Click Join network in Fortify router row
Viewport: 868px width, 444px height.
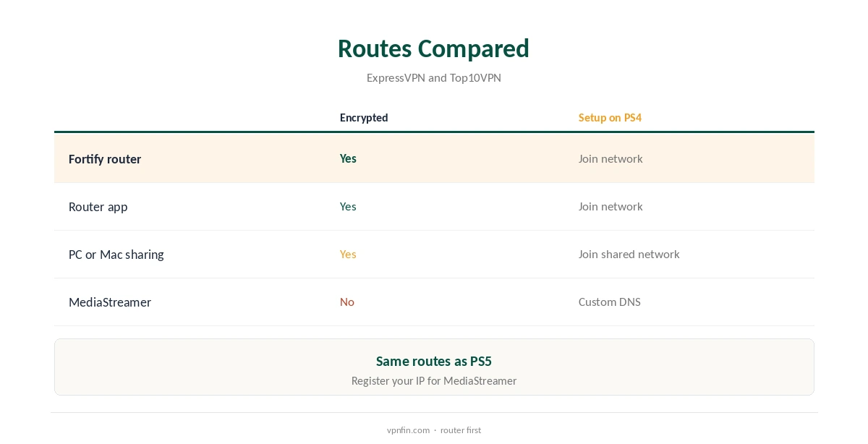coord(610,158)
